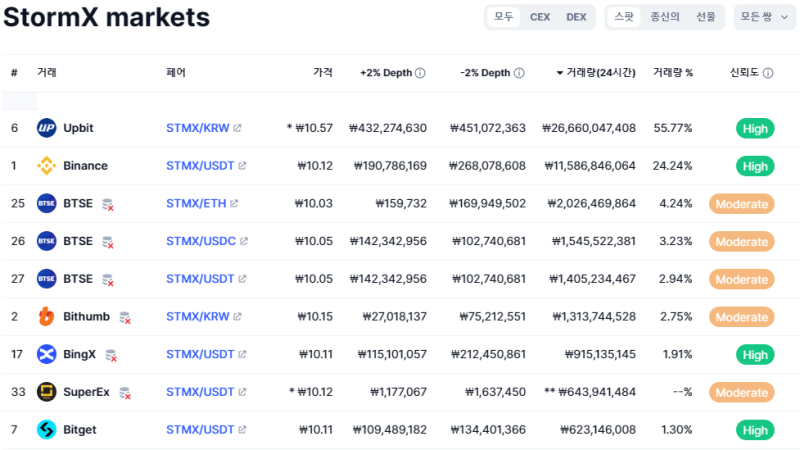This screenshot has width=800, height=450.
Task: Sort by the 거래량 % column
Action: click(x=673, y=73)
